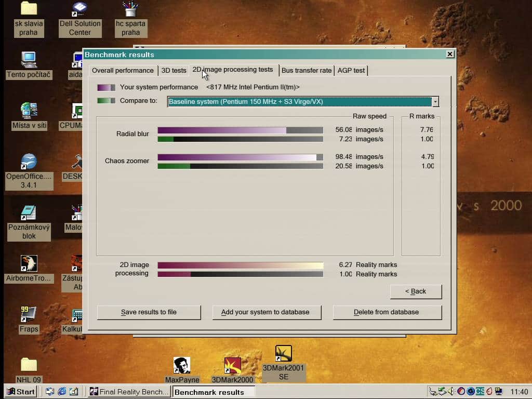The image size is (532, 399).
Task: Open the hc sparta praha icon
Action: click(x=130, y=19)
